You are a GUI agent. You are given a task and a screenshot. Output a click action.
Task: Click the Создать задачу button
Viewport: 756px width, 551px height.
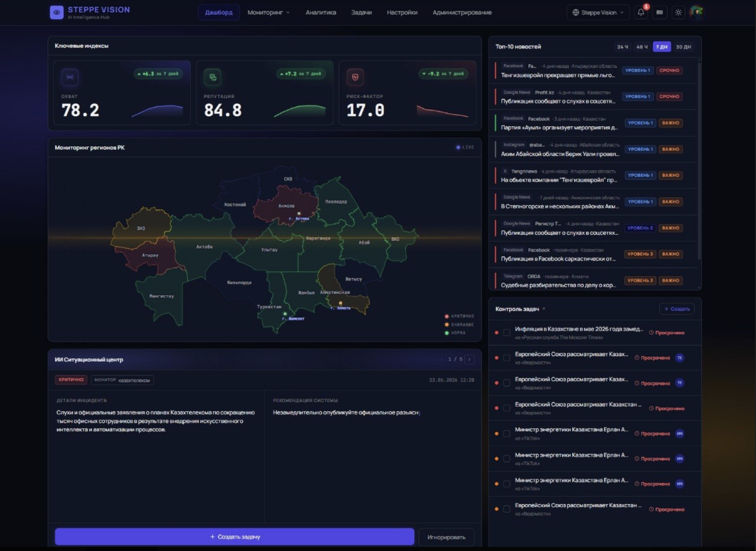pyautogui.click(x=235, y=537)
